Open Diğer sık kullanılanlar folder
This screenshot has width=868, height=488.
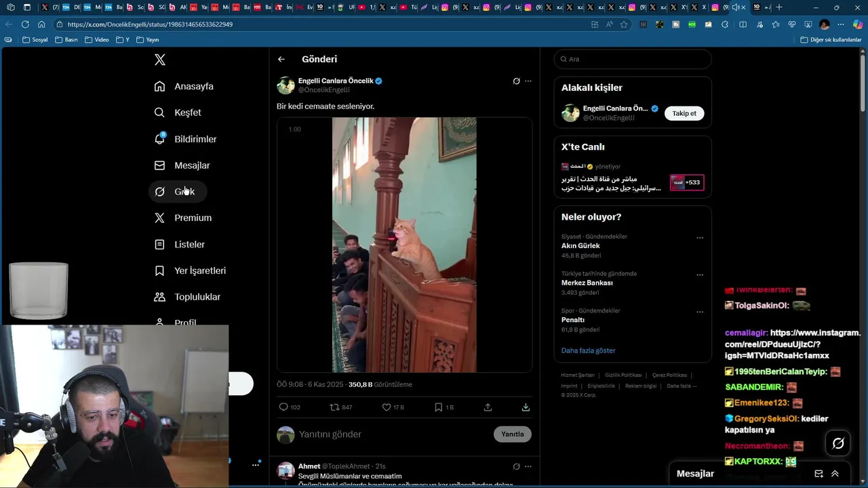831,40
